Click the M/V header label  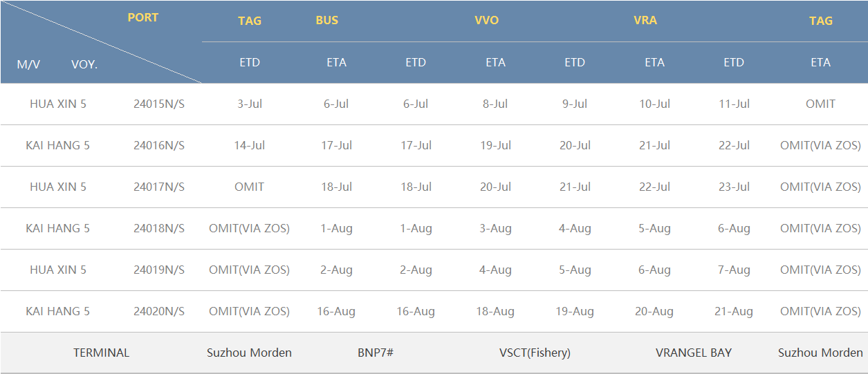point(28,64)
